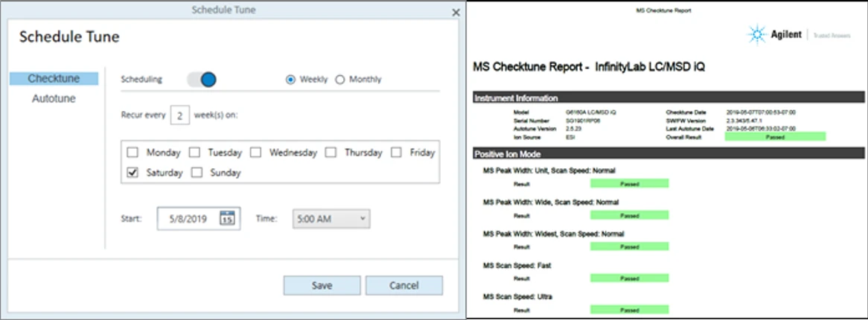The image size is (868, 320).
Task: Check the Friday checkbox
Action: (396, 153)
